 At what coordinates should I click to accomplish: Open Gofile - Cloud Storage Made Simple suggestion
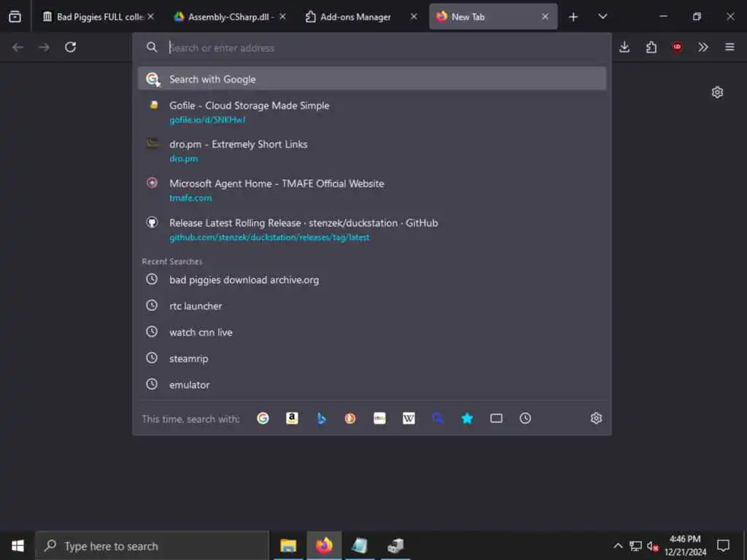[371, 112]
